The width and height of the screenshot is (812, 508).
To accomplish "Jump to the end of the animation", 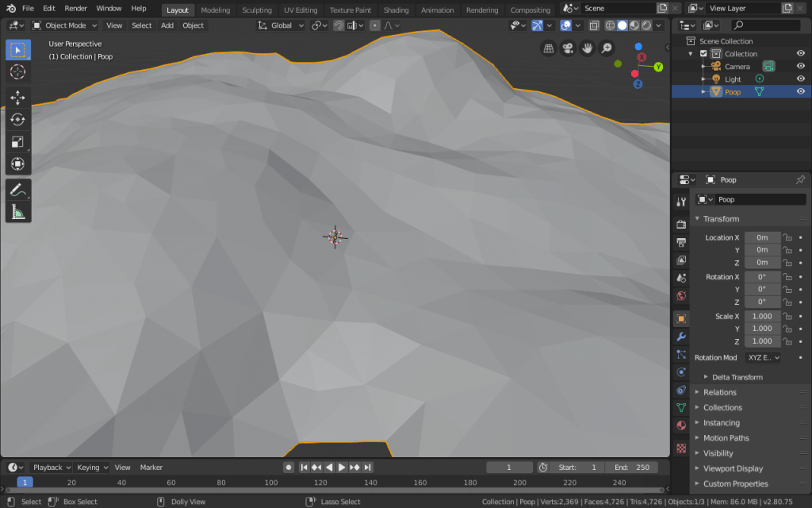I will [367, 467].
